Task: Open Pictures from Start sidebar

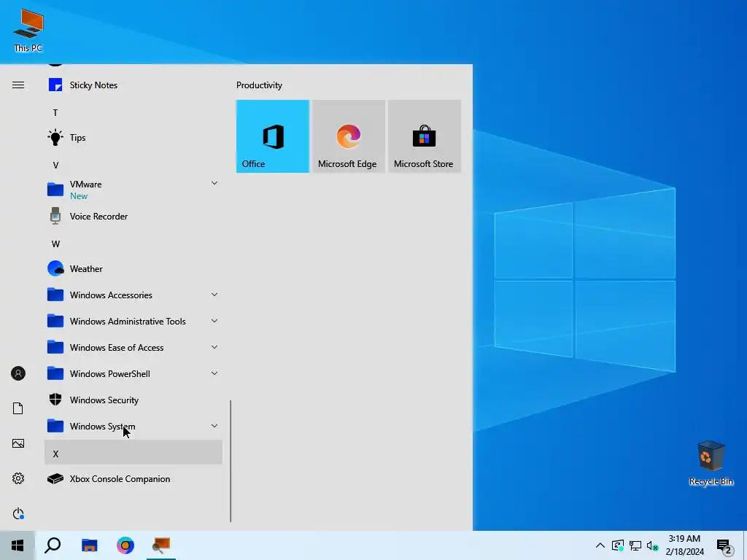Action: click(18, 443)
